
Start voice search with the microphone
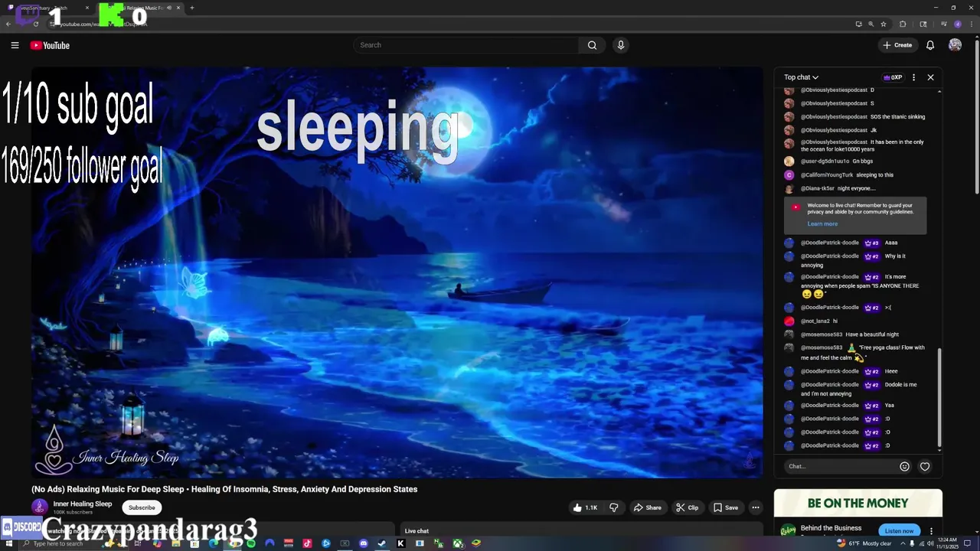pyautogui.click(x=621, y=45)
